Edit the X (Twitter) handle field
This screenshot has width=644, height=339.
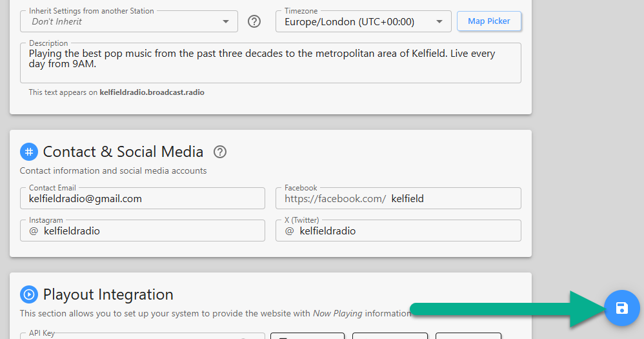(x=398, y=231)
